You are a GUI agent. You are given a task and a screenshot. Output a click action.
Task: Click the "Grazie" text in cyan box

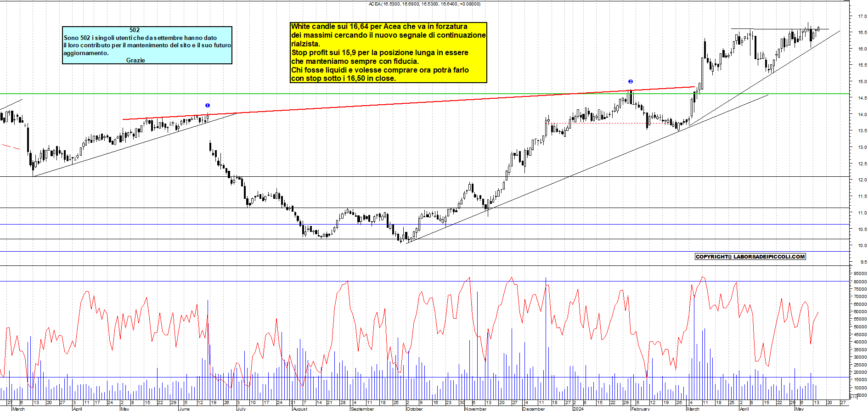[135, 60]
